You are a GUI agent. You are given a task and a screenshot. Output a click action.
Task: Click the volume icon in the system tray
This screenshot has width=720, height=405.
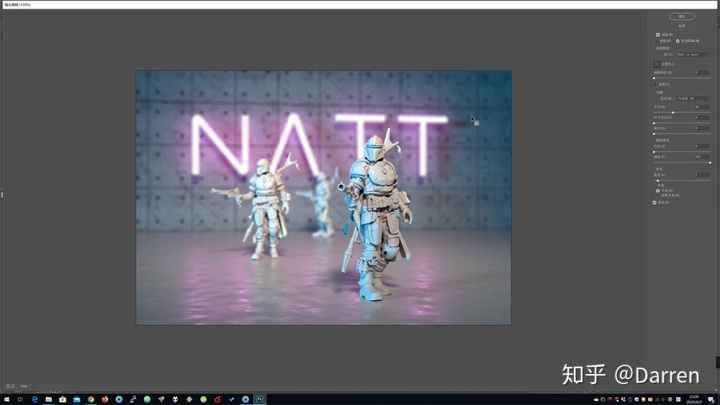click(x=663, y=399)
